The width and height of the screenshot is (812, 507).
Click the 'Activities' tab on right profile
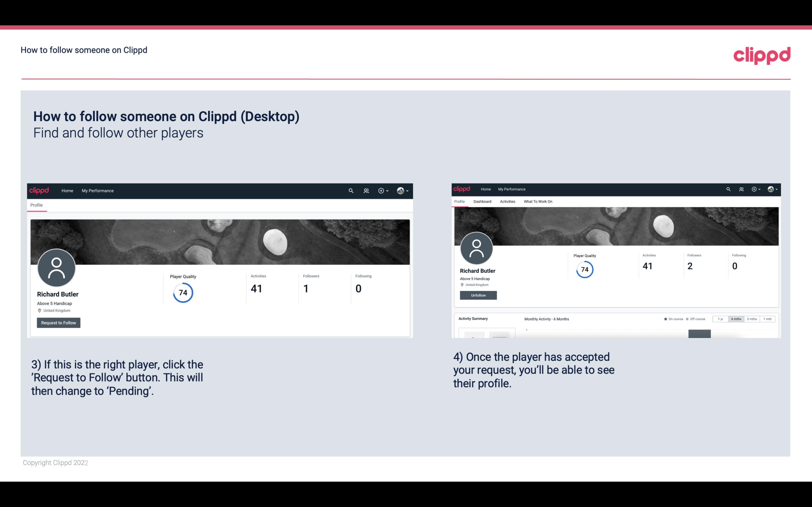(507, 202)
